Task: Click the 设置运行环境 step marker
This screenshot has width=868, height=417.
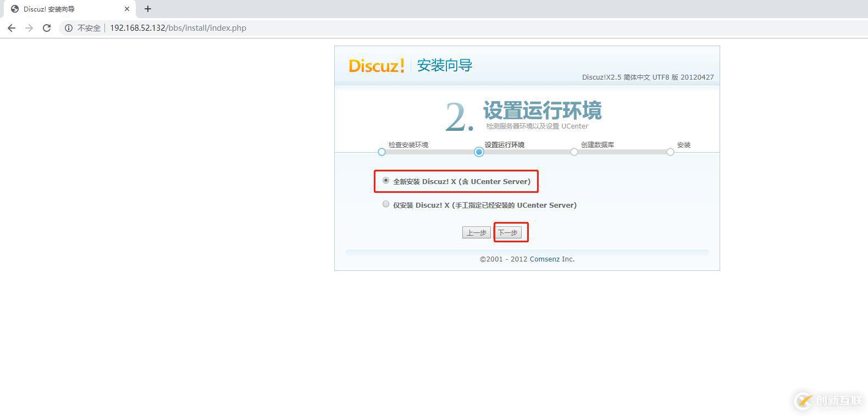Action: coord(479,152)
